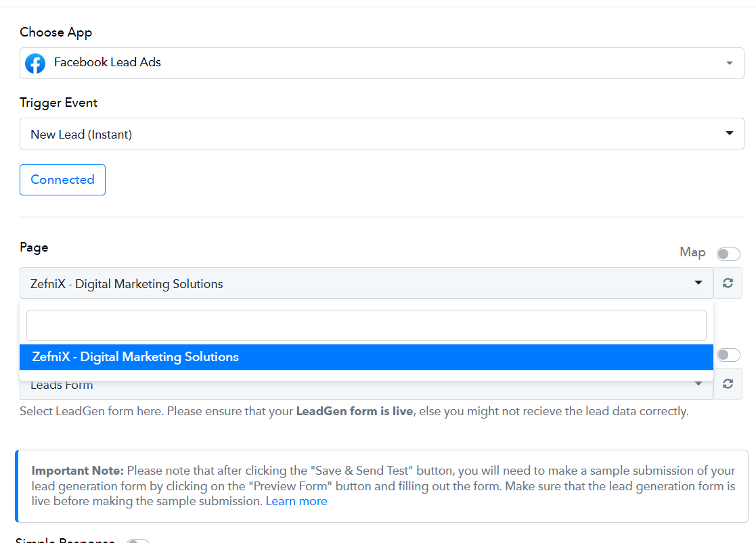Select ZefniX - Digital Marketing Solutions option

point(366,357)
